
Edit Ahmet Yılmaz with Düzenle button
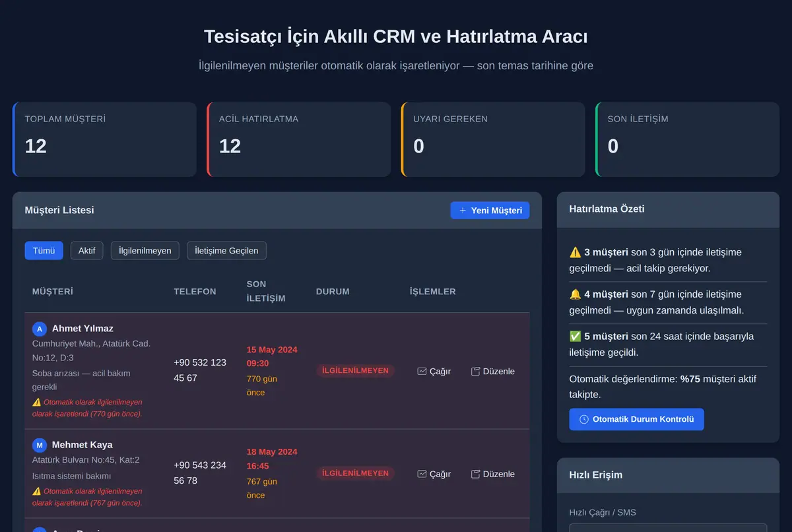click(x=493, y=371)
